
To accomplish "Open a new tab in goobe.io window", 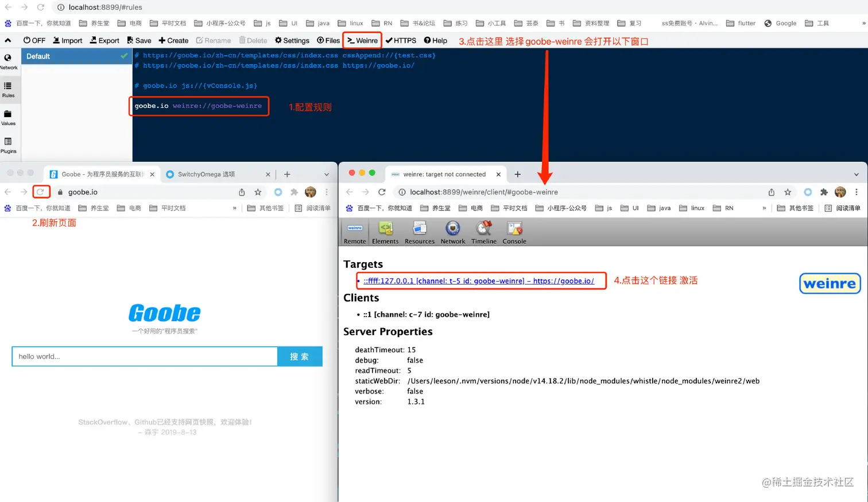I will [x=287, y=174].
